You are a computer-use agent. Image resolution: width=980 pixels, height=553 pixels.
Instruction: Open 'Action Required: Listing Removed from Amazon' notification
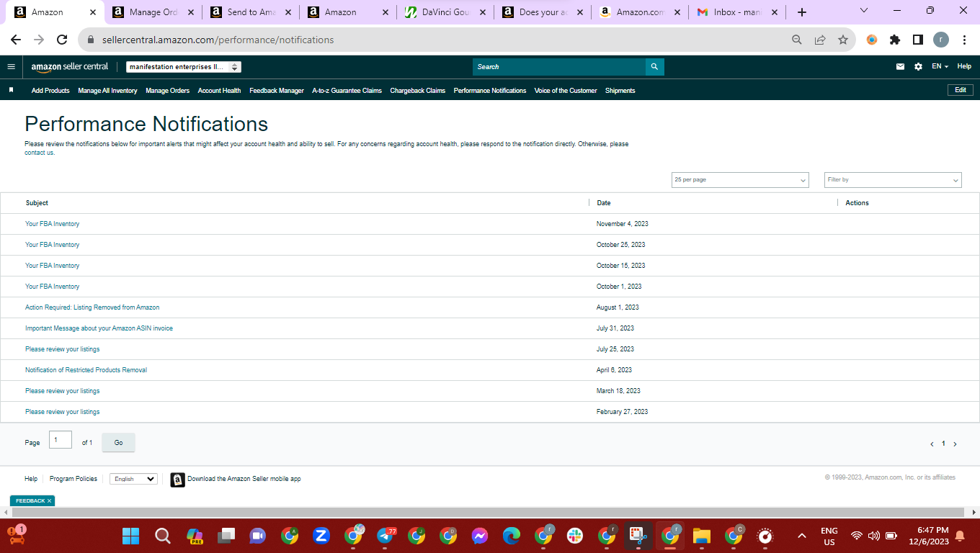click(x=92, y=307)
